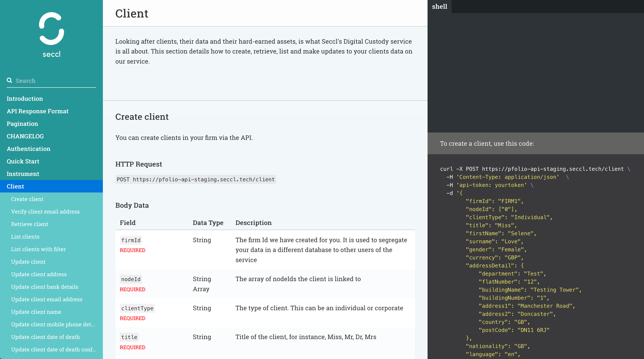Navigate to Update client name docs
Viewport: 644px width, 359px height.
click(36, 312)
